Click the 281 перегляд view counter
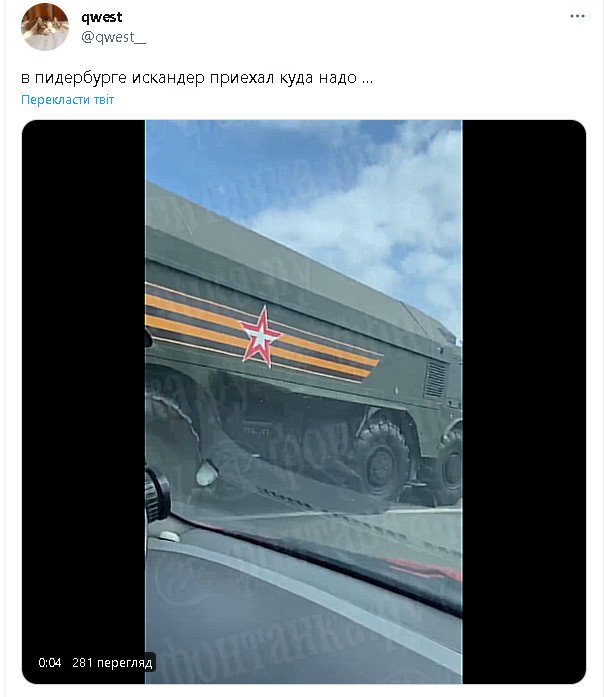Image resolution: width=604 pixels, height=697 pixels. [112, 663]
